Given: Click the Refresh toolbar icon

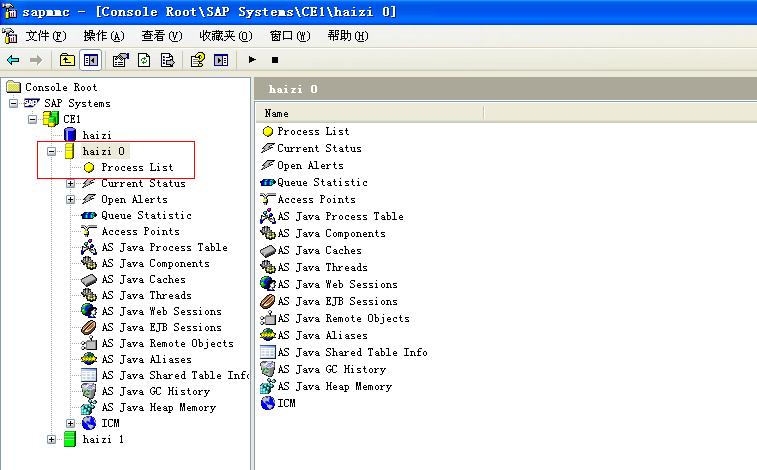Looking at the screenshot, I should (x=143, y=60).
